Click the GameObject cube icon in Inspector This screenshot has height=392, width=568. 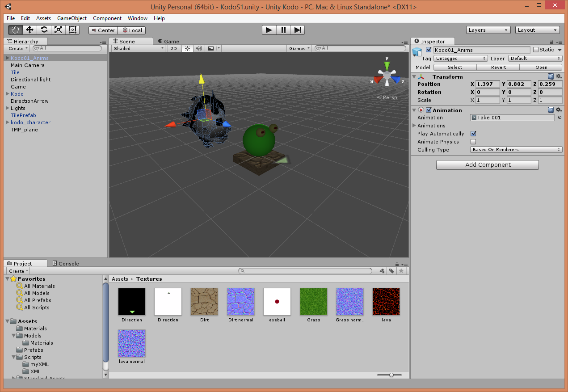click(417, 51)
